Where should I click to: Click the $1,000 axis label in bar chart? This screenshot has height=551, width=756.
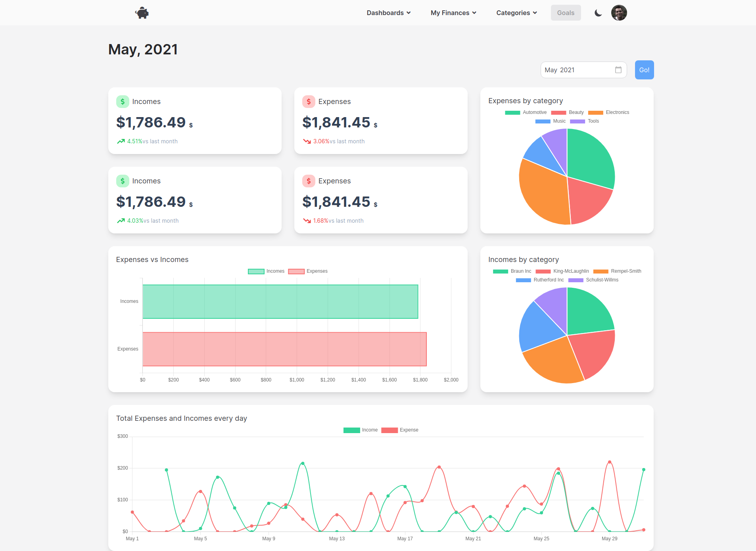click(x=297, y=380)
